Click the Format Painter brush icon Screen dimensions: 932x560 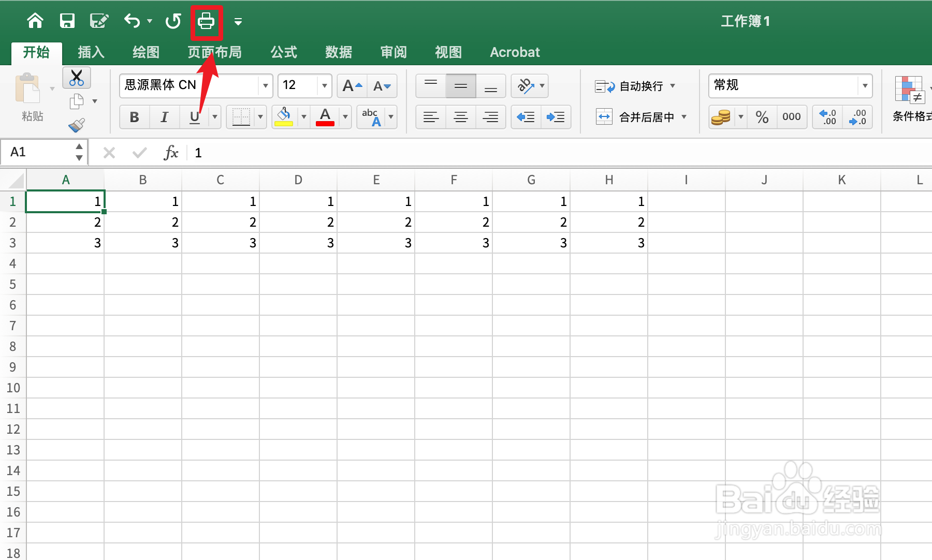(76, 125)
